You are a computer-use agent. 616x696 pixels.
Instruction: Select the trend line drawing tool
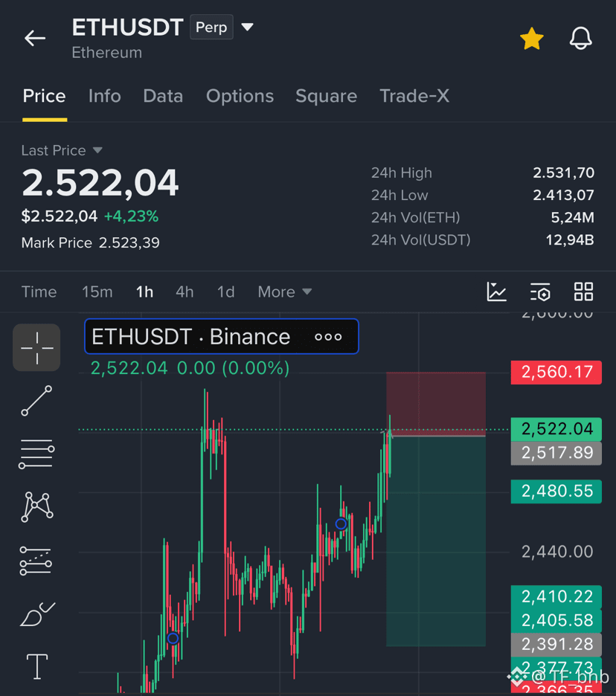[37, 401]
